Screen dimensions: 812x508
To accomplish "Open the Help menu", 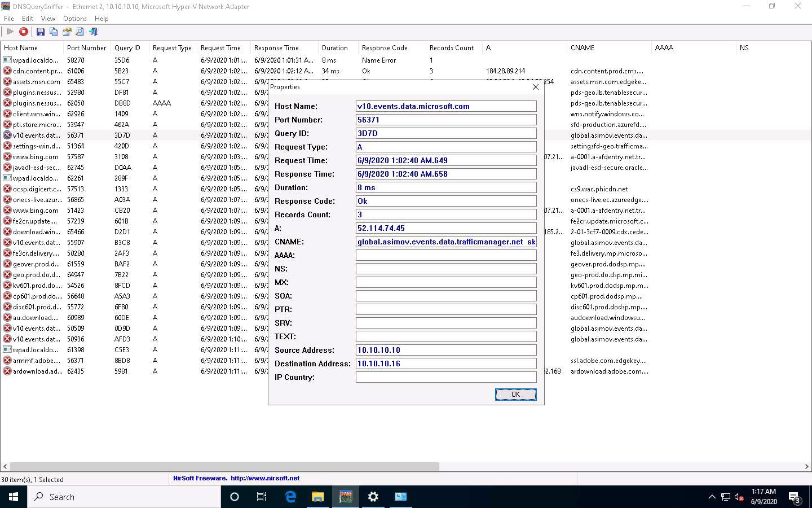I will (101, 19).
